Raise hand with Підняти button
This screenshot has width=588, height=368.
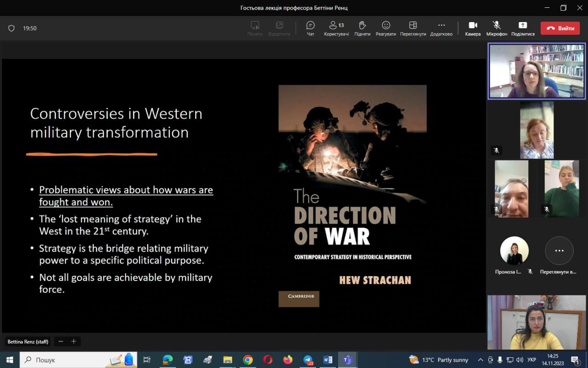[x=362, y=28]
